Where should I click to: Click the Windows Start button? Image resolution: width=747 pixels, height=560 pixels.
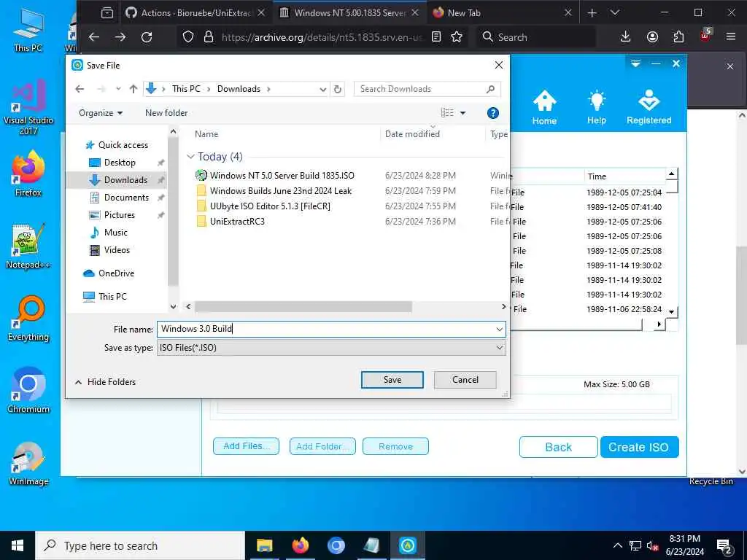18,545
